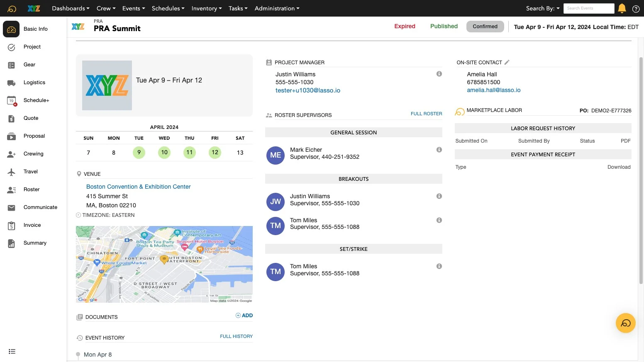Expand the Dashboards dropdown menu
Image resolution: width=644 pixels, height=362 pixels.
tap(71, 8)
